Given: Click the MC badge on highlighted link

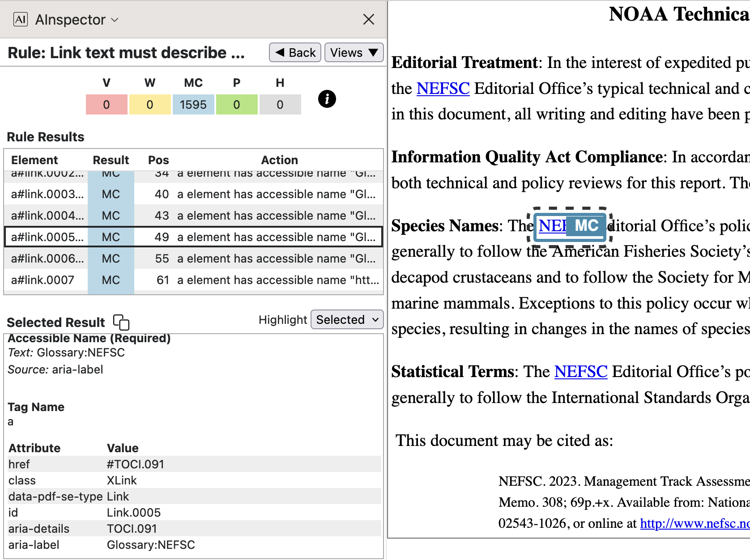Looking at the screenshot, I should tap(586, 226).
